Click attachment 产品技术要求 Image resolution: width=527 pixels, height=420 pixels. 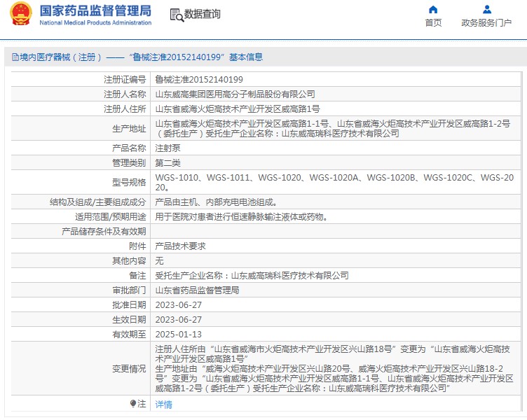181,246
